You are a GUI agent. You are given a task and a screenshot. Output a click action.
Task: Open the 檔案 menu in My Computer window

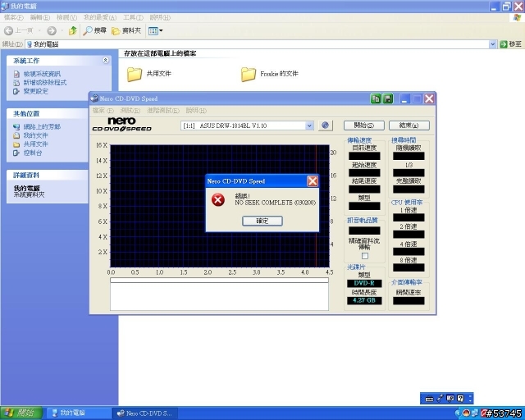tap(14, 17)
